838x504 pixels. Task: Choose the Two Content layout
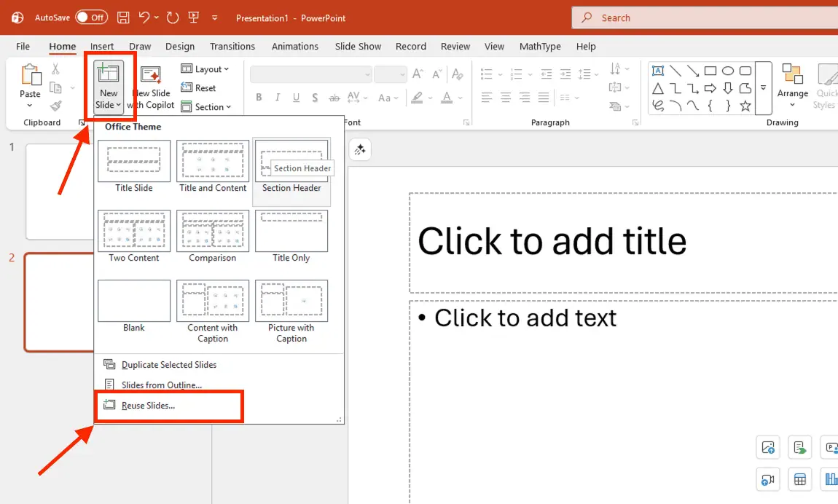pyautogui.click(x=134, y=237)
